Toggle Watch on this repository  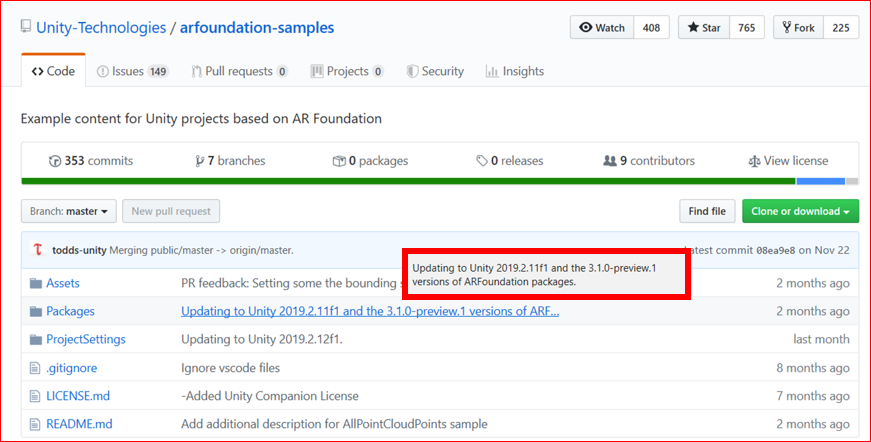pos(602,28)
